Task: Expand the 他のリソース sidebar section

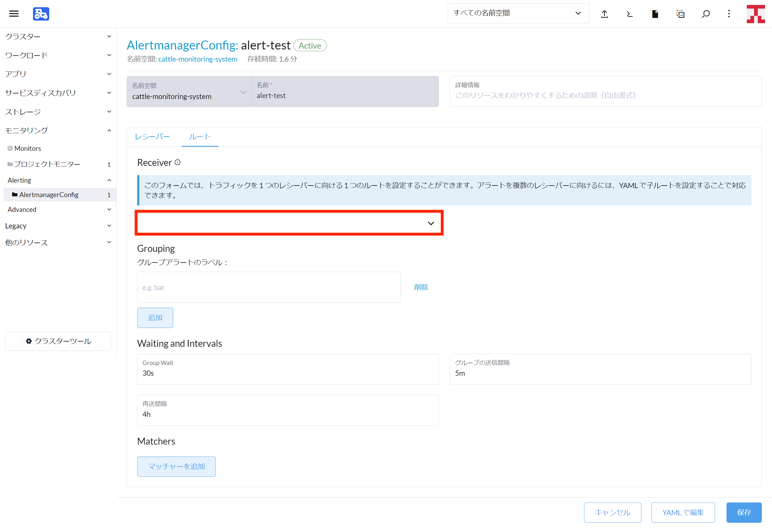Action: (58, 242)
